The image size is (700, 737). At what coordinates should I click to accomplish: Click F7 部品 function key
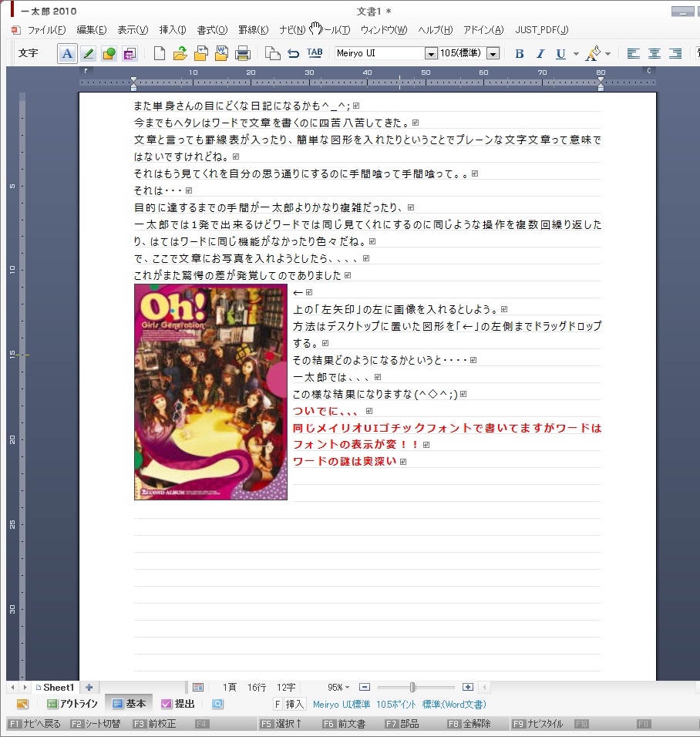[x=402, y=724]
